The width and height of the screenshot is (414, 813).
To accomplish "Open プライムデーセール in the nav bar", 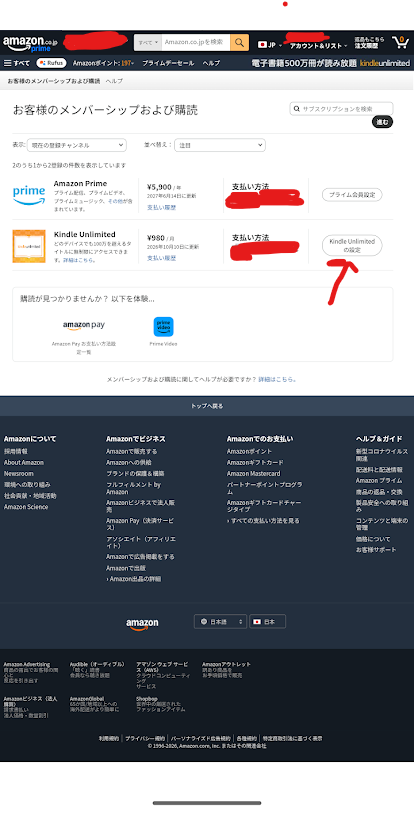I will pos(168,63).
